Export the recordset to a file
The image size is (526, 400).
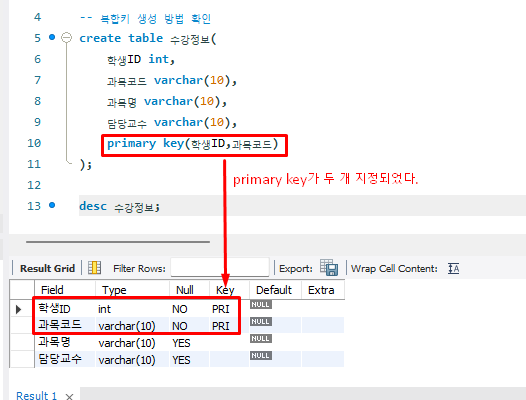click(x=329, y=267)
